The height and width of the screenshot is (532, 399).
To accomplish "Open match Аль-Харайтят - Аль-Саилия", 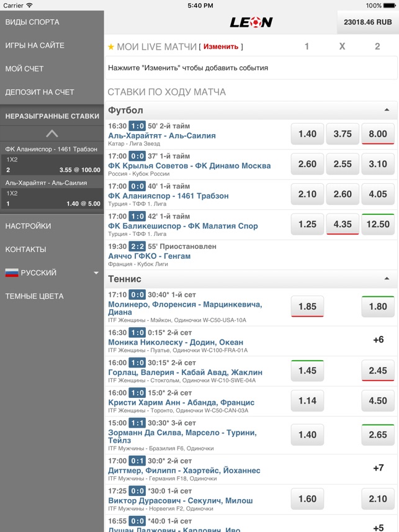I will click(162, 136).
